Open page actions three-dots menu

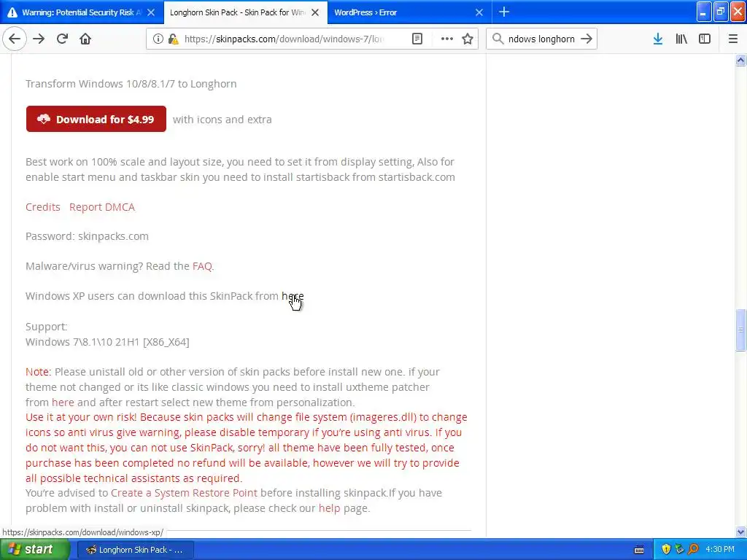pyautogui.click(x=447, y=39)
